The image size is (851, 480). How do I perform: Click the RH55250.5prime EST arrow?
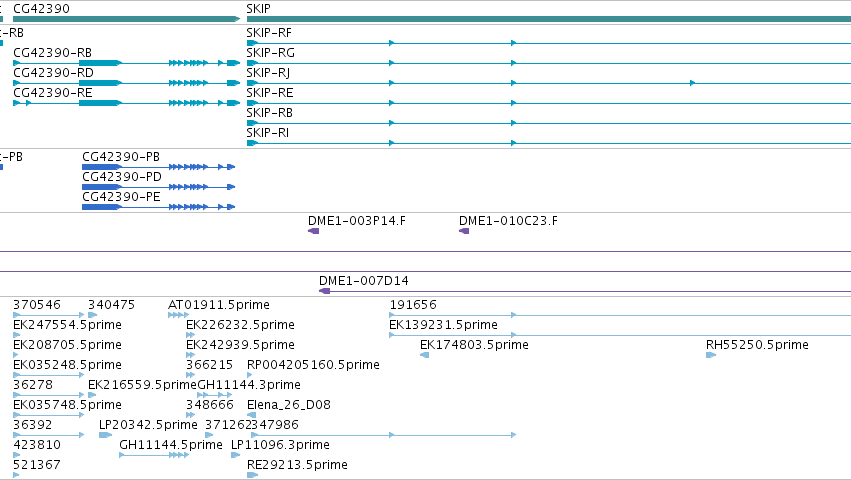click(x=711, y=355)
